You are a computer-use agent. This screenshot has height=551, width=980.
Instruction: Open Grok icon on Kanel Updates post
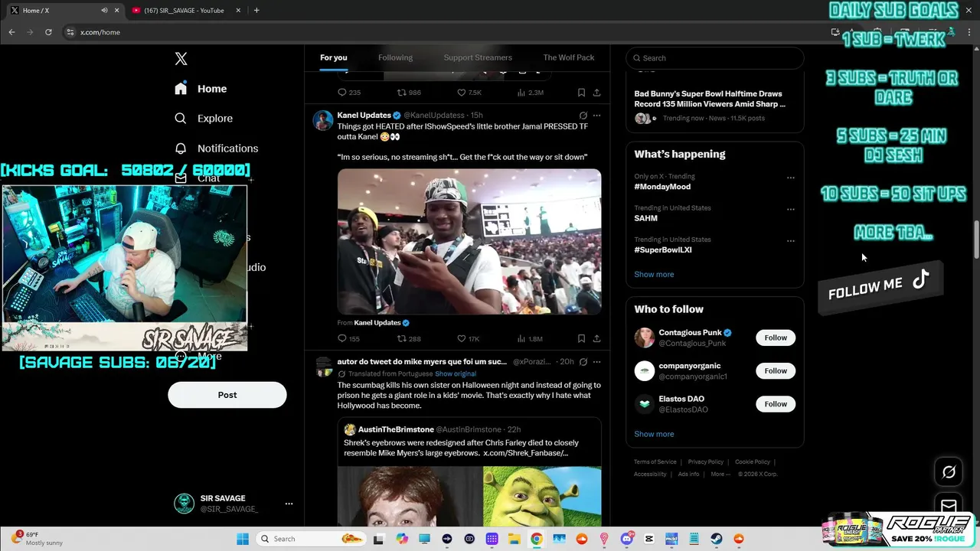click(x=583, y=116)
